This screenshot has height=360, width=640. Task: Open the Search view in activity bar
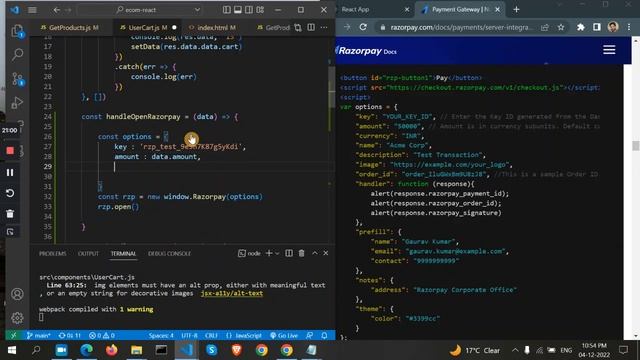click(17, 54)
